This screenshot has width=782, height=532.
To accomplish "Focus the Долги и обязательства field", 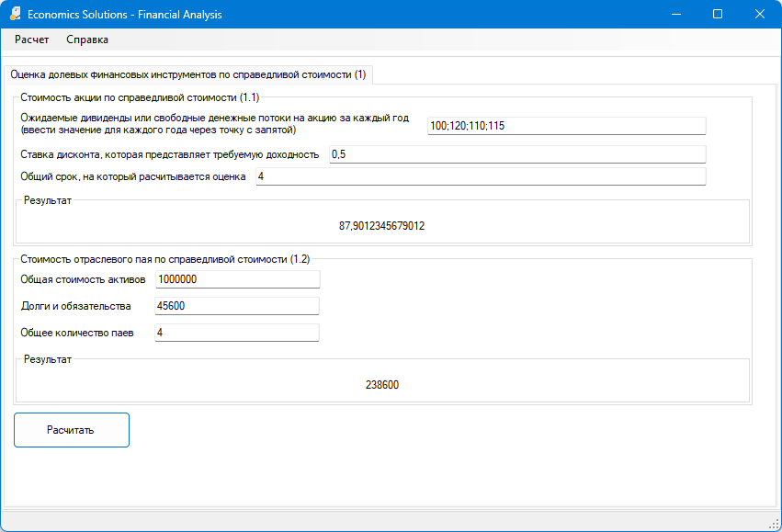I will [237, 306].
